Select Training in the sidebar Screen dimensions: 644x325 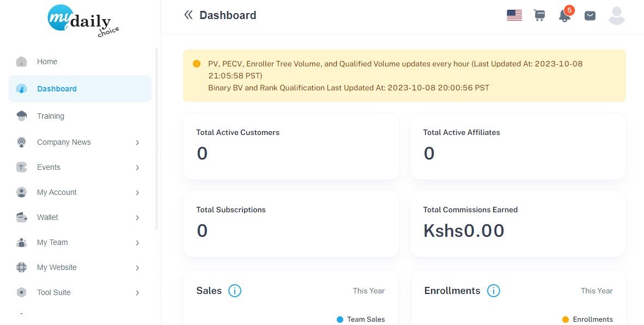(80, 116)
